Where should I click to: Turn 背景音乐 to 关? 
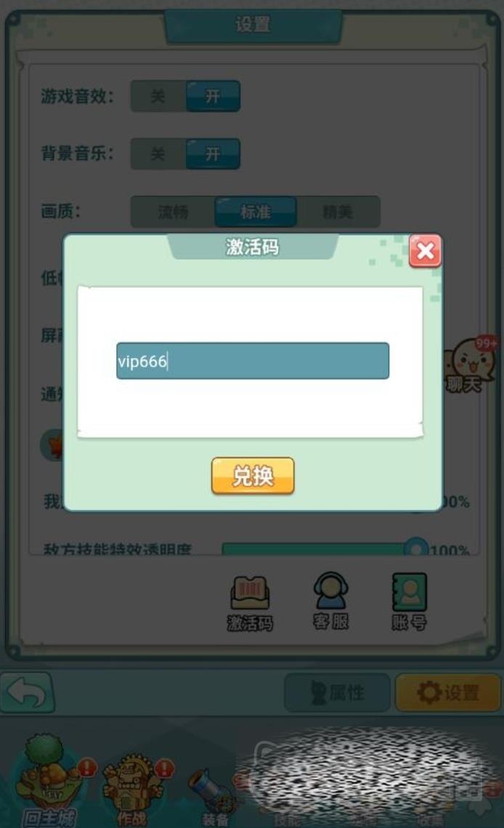tap(158, 154)
